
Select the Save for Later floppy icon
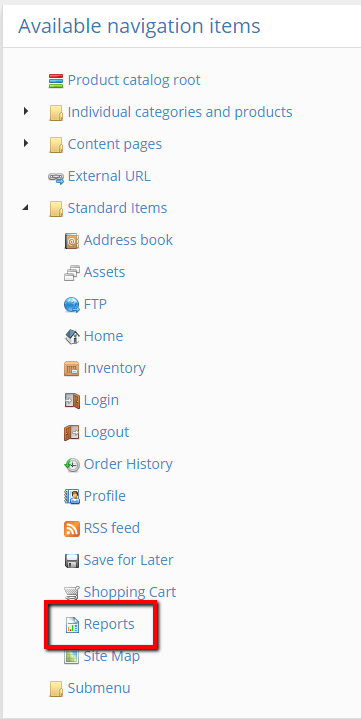pos(72,561)
